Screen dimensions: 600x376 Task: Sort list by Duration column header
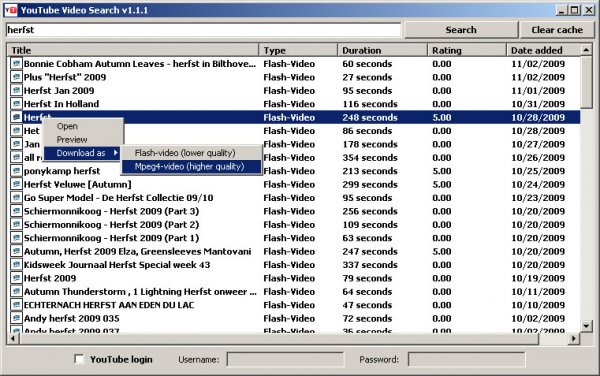point(382,50)
